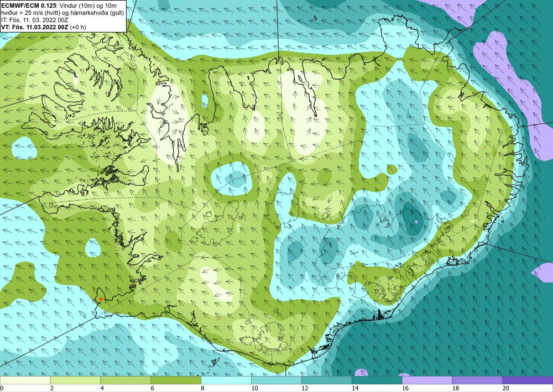The height and width of the screenshot is (392, 553).
Task: Click the 12–14 m/s legend color swatch
Action: pyautogui.click(x=327, y=380)
